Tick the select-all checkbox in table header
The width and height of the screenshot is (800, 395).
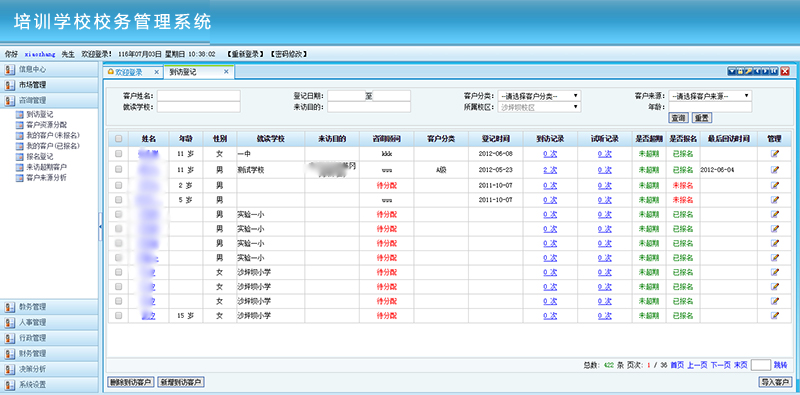click(x=118, y=138)
